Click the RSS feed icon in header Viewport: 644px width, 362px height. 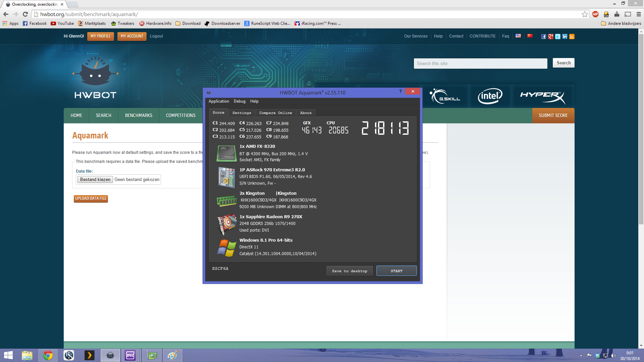tap(572, 37)
